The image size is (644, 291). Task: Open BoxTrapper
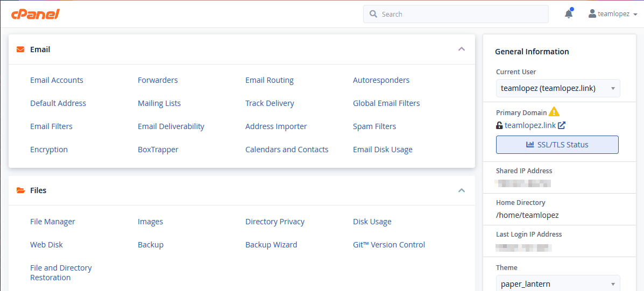(158, 150)
